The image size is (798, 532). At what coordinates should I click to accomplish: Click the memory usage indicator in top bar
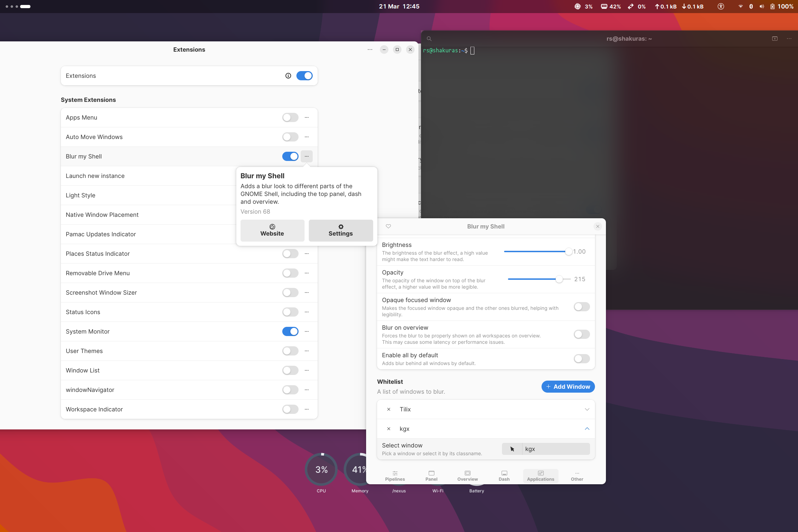pos(611,6)
